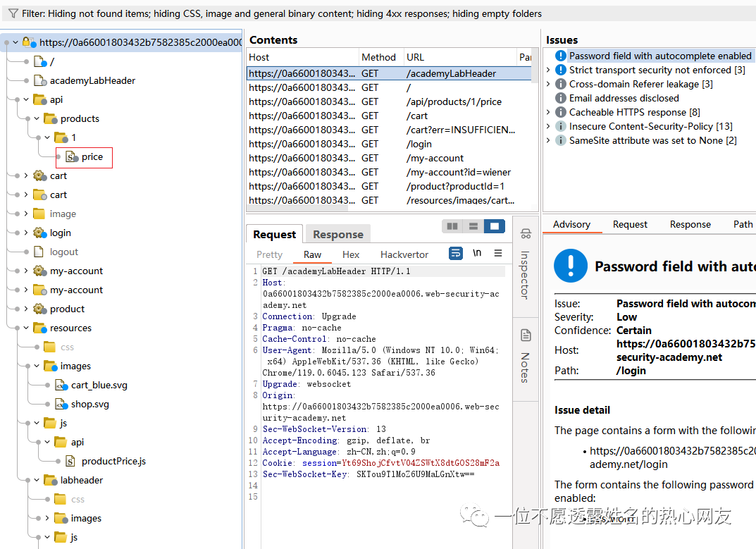Open the issue Response tab
The height and width of the screenshot is (549, 756).
tap(690, 224)
